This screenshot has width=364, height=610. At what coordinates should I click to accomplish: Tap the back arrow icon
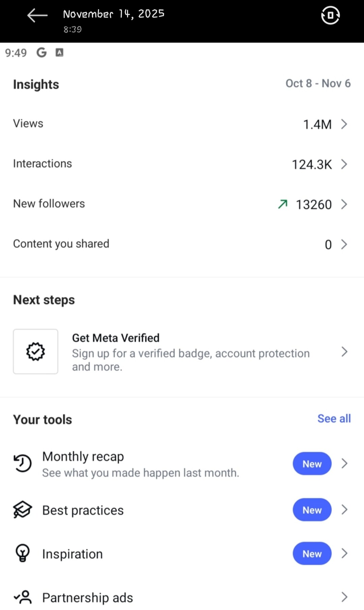coord(37,16)
